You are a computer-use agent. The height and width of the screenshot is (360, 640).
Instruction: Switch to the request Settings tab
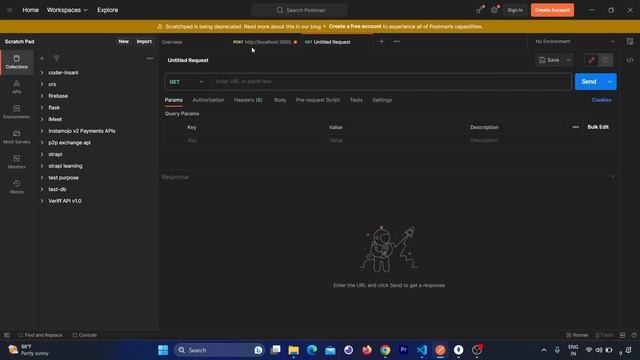coord(382,100)
